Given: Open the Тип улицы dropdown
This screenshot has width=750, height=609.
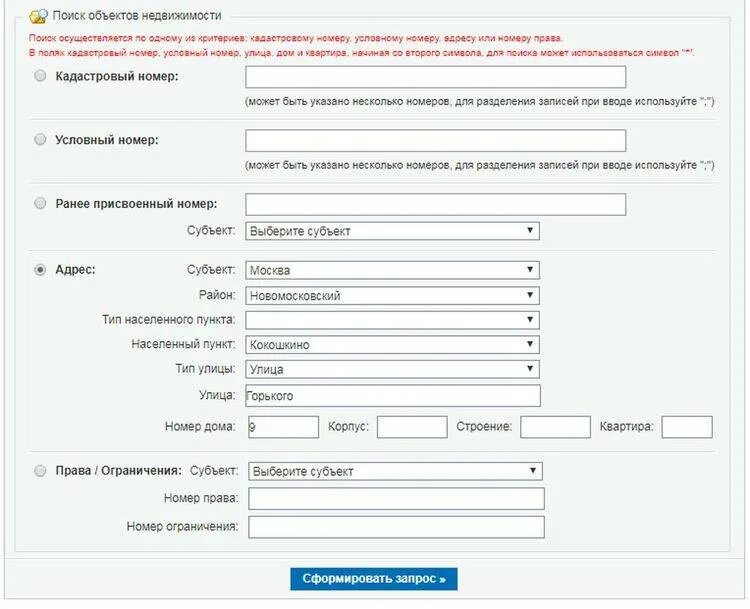Looking at the screenshot, I should [392, 370].
